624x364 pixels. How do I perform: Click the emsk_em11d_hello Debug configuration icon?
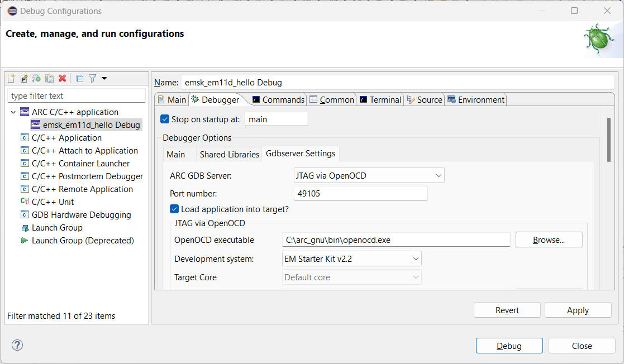(36, 124)
